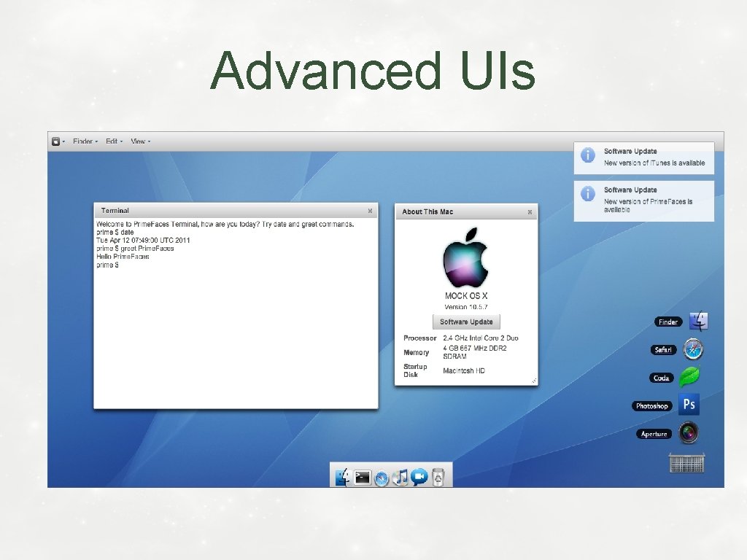Click the Safari compass icon in stack
The height and width of the screenshot is (560, 747).
pyautogui.click(x=693, y=349)
